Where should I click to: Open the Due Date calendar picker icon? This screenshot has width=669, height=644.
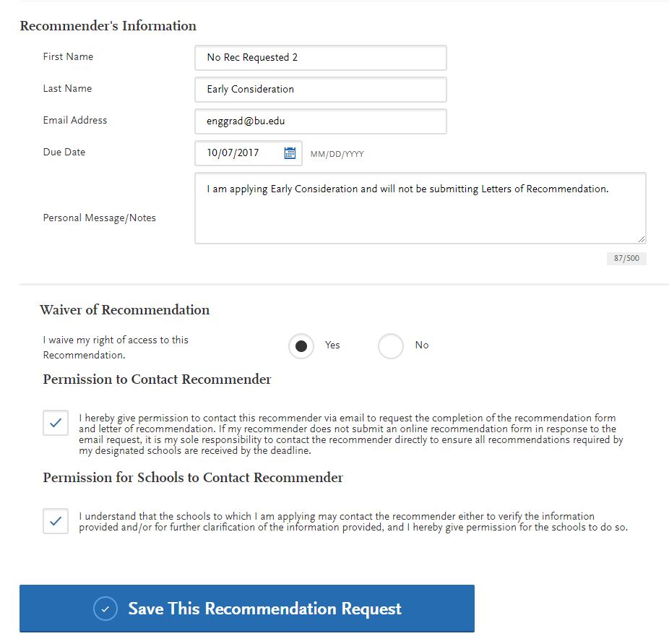pos(290,153)
